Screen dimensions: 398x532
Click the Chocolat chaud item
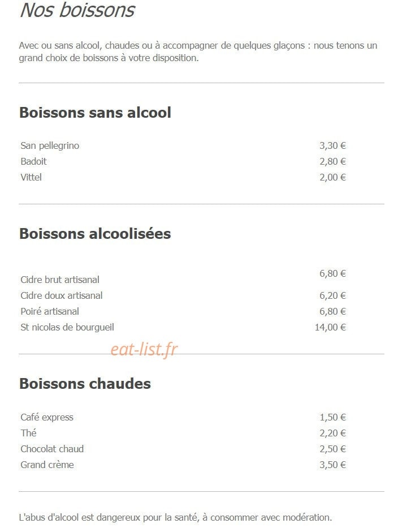click(52, 449)
